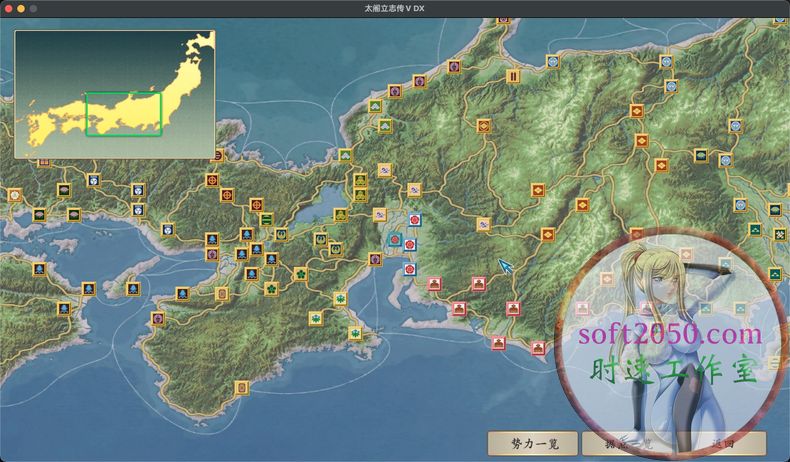
Task: Select the crest icon at Kii Peninsula's southern tip
Action: click(241, 387)
